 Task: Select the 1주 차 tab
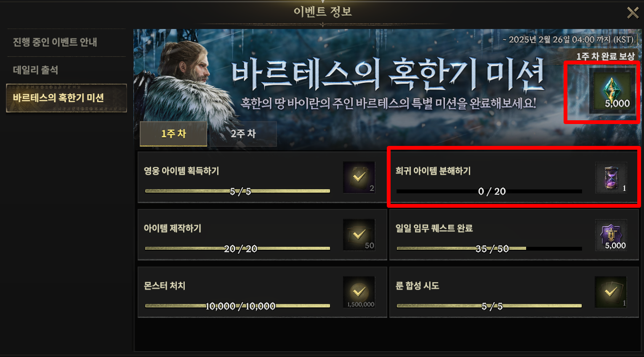[x=173, y=134]
